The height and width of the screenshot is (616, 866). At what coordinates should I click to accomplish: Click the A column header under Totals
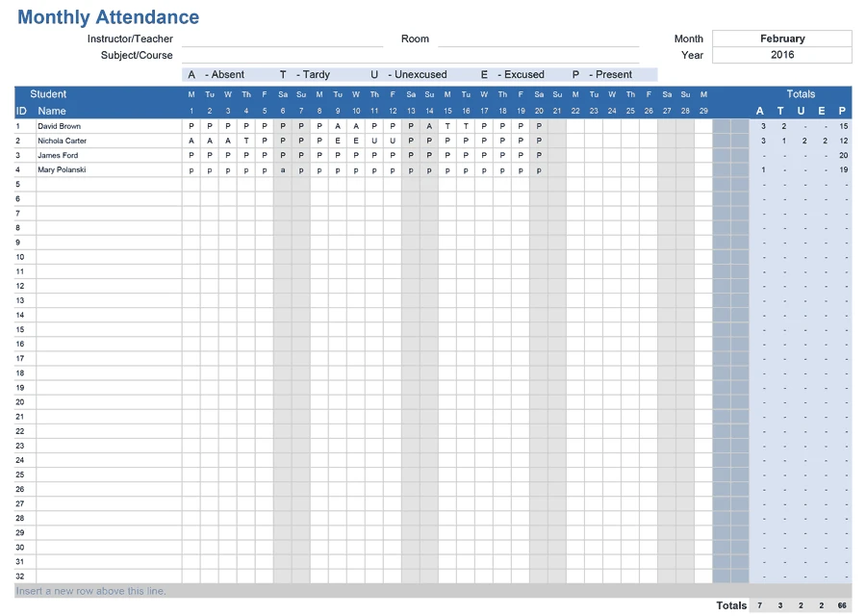[758, 111]
